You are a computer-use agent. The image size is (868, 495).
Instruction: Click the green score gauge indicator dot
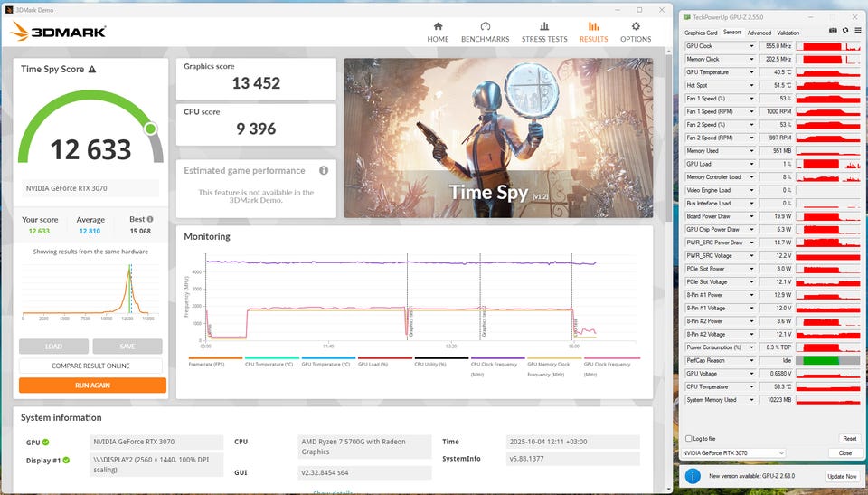(150, 129)
